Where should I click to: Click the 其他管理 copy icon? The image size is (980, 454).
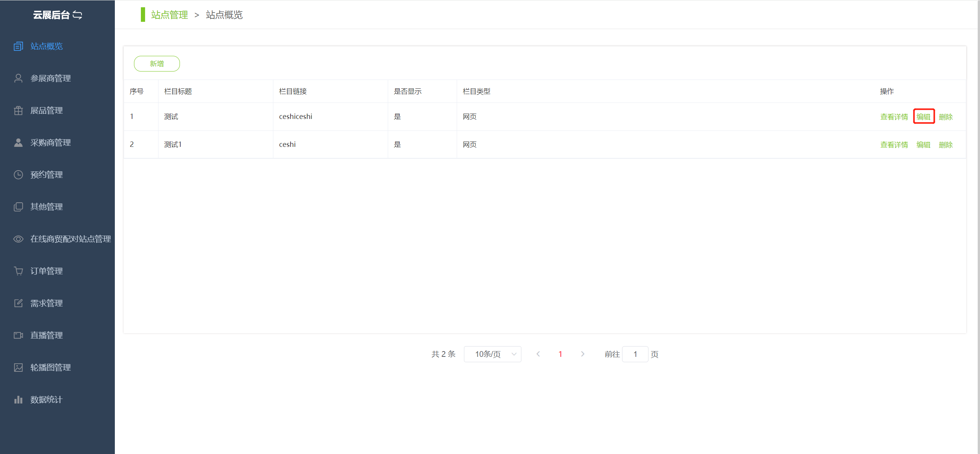pyautogui.click(x=18, y=207)
